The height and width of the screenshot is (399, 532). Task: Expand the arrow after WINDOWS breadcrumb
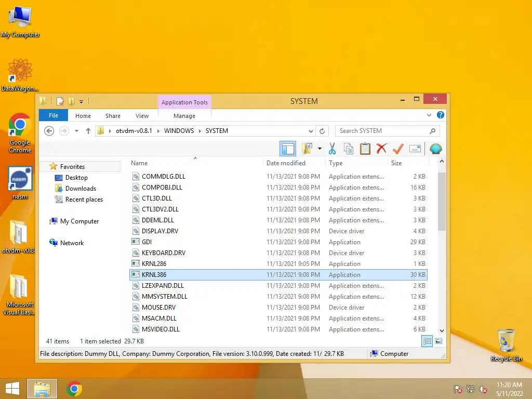[x=200, y=131]
